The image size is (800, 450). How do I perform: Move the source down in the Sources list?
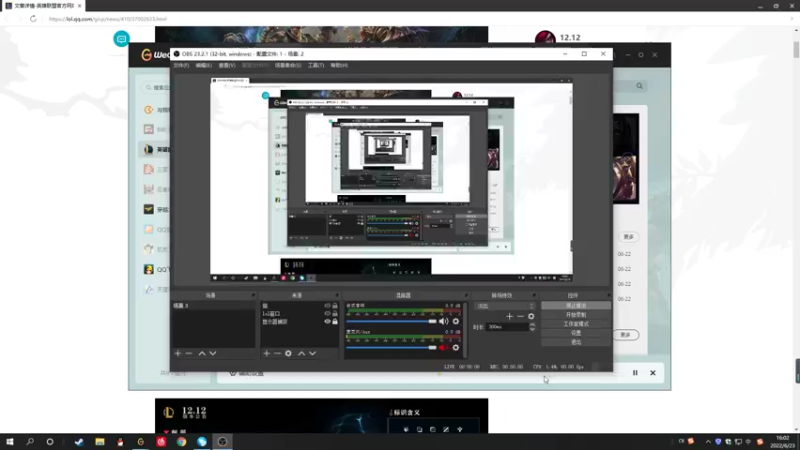[312, 353]
